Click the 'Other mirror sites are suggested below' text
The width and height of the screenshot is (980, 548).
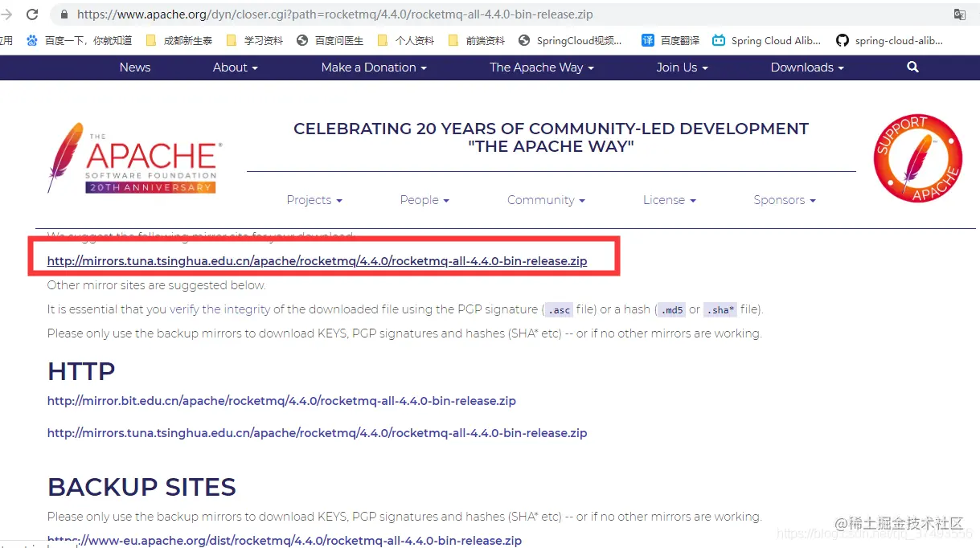pyautogui.click(x=157, y=285)
